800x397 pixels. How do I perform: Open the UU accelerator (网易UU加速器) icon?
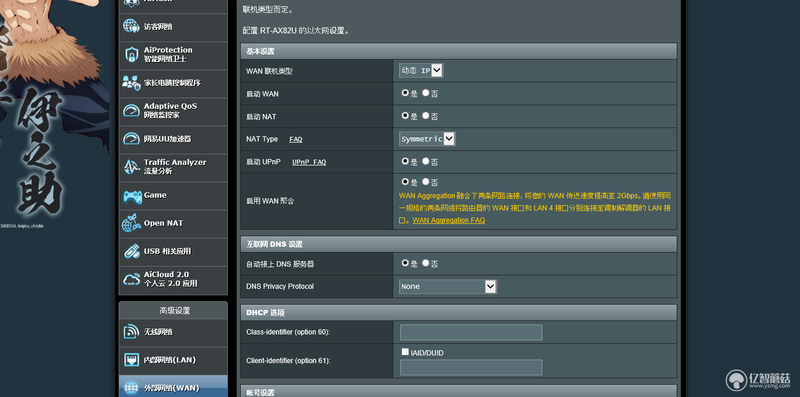[x=131, y=138]
